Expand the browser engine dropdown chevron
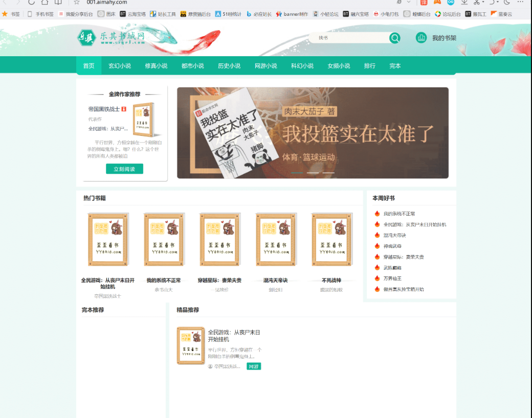This screenshot has width=532, height=418. pos(409,2)
